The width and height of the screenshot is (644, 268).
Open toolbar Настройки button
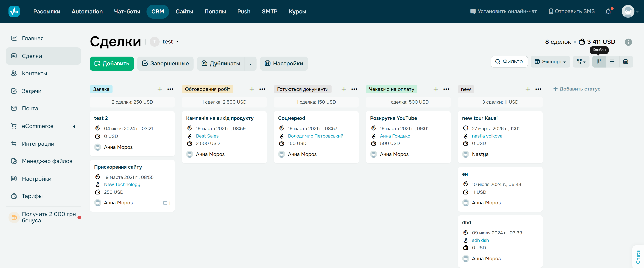coord(284,64)
